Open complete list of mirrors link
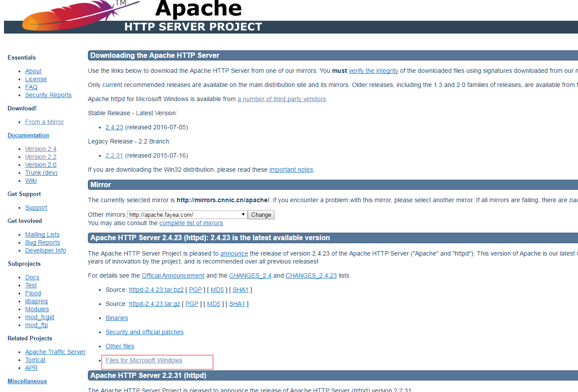 (x=191, y=223)
